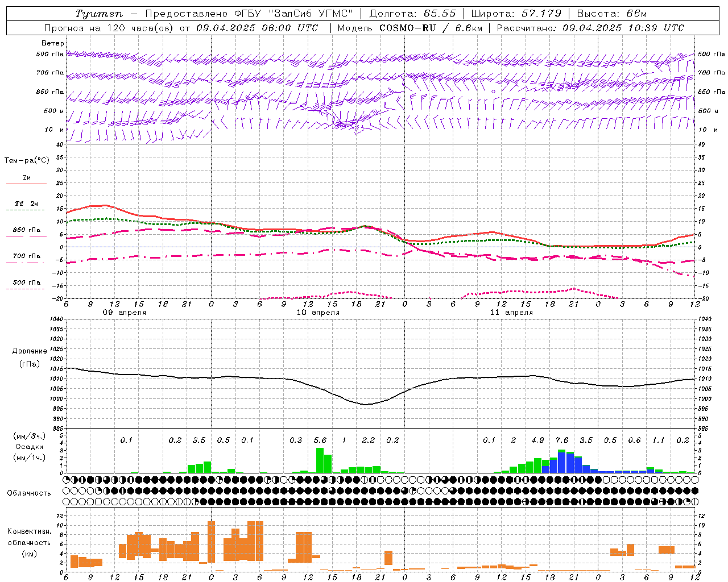Click the 850 гПа legend entry in temperature panel
The image size is (728, 582).
(x=27, y=230)
